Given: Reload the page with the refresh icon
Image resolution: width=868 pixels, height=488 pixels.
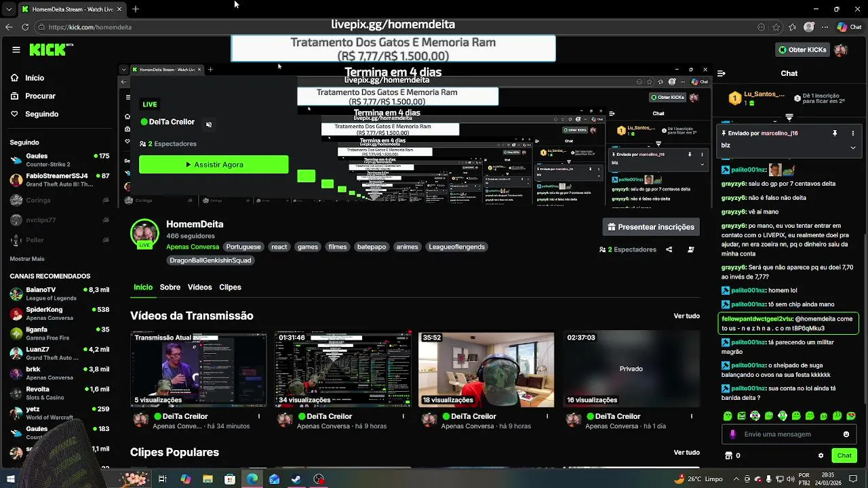Looking at the screenshot, I should tap(25, 27).
